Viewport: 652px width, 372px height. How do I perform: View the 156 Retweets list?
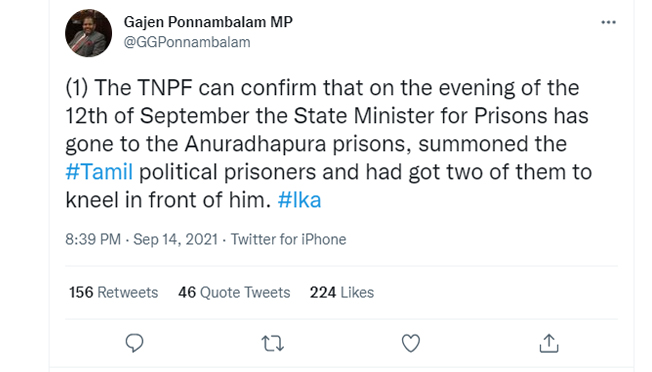click(114, 293)
